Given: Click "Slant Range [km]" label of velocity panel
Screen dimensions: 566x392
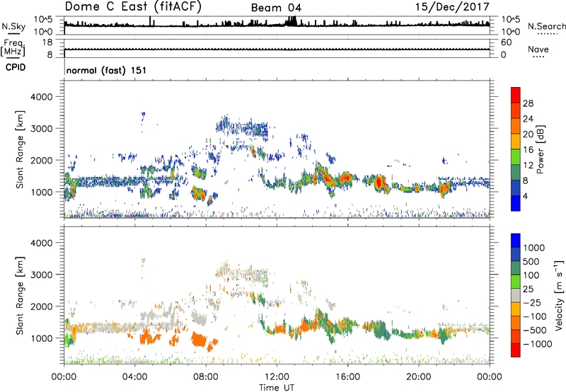Looking at the screenshot, I should coord(20,295).
